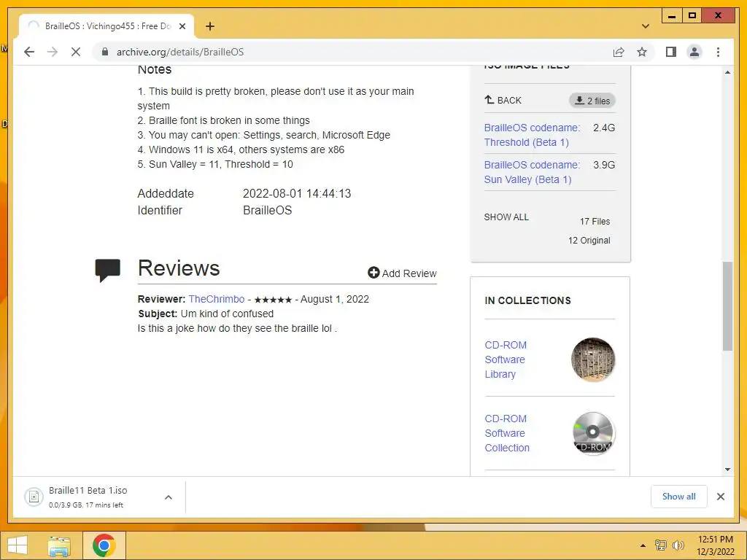Open the CD-ROM Software Collection link
The height and width of the screenshot is (560, 747).
[x=507, y=433]
